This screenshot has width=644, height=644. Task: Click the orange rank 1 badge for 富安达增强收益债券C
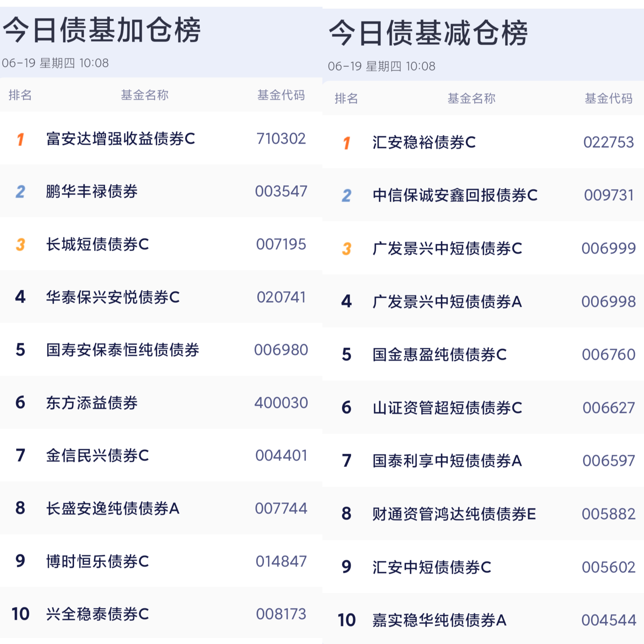(x=20, y=139)
